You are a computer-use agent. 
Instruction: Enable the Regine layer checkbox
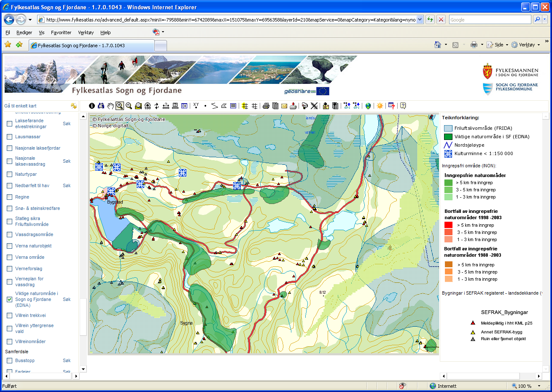pyautogui.click(x=9, y=197)
